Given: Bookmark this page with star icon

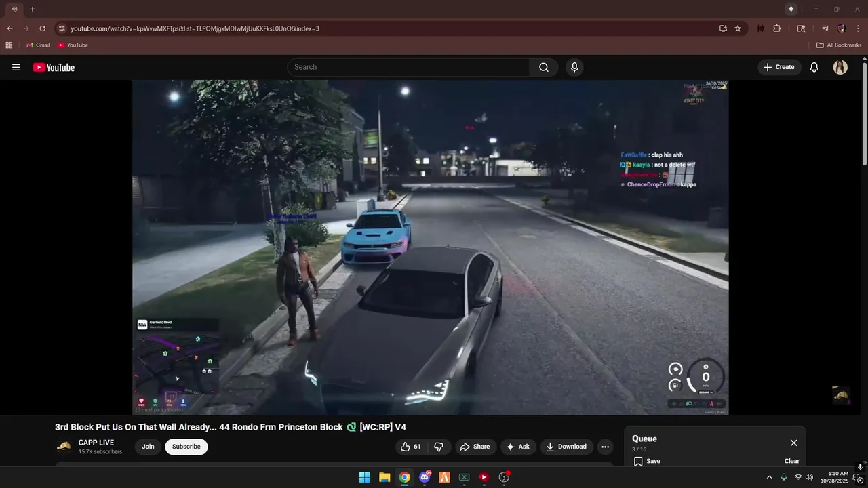Looking at the screenshot, I should 738,28.
